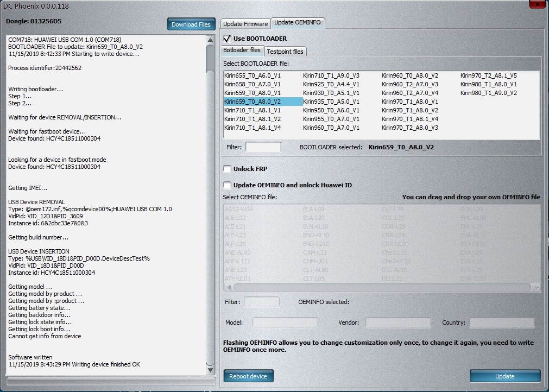Open the Testpoint files tab
Viewport: 549px width, 392px height.
(285, 52)
